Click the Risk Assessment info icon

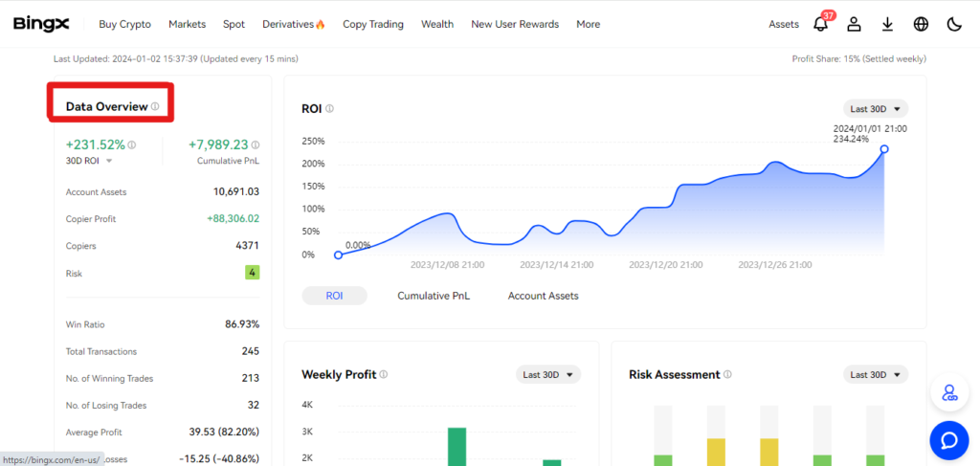click(x=727, y=375)
